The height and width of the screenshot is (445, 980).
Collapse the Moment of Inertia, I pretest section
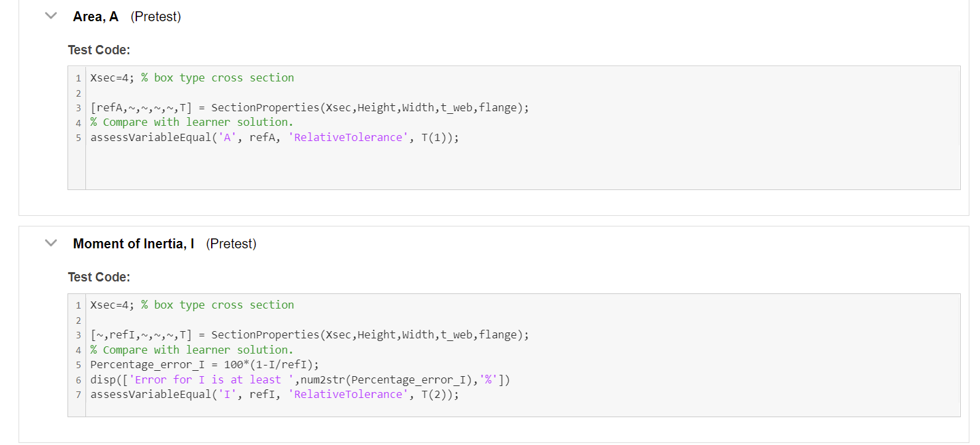tap(51, 243)
